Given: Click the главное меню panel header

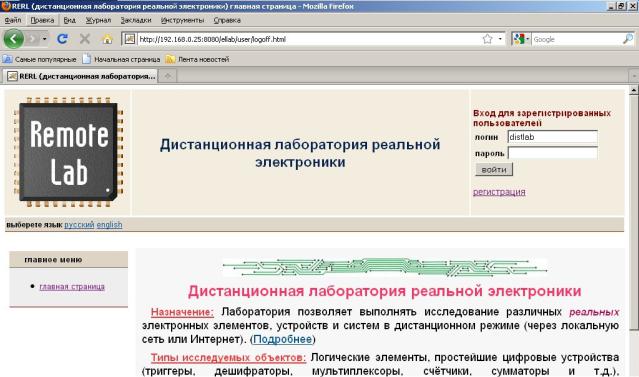Looking at the screenshot, I should pyautogui.click(x=68, y=260).
